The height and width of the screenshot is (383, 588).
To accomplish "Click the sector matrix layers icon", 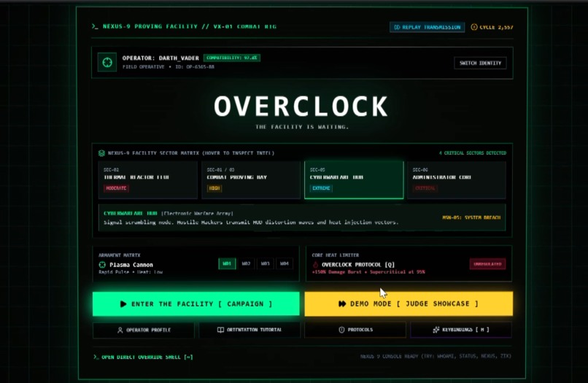I will (x=101, y=153).
